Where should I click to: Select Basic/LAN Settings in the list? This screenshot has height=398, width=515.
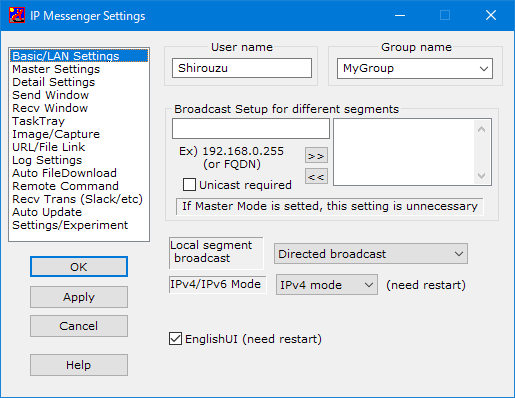point(79,56)
